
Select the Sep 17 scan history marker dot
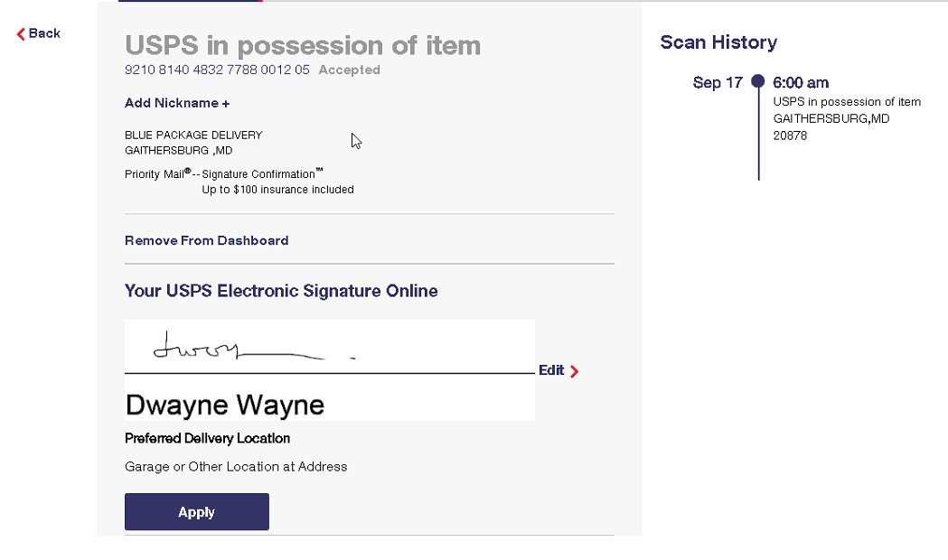click(x=758, y=81)
